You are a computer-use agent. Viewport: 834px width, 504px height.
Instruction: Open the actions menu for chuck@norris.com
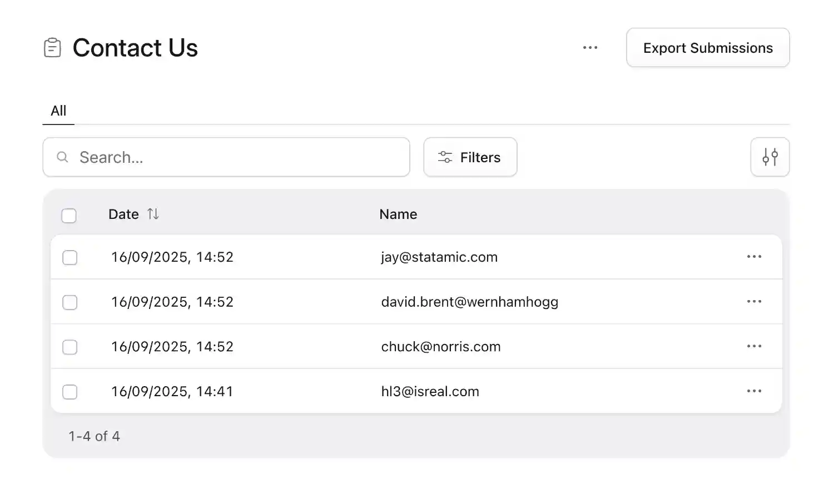tap(754, 346)
